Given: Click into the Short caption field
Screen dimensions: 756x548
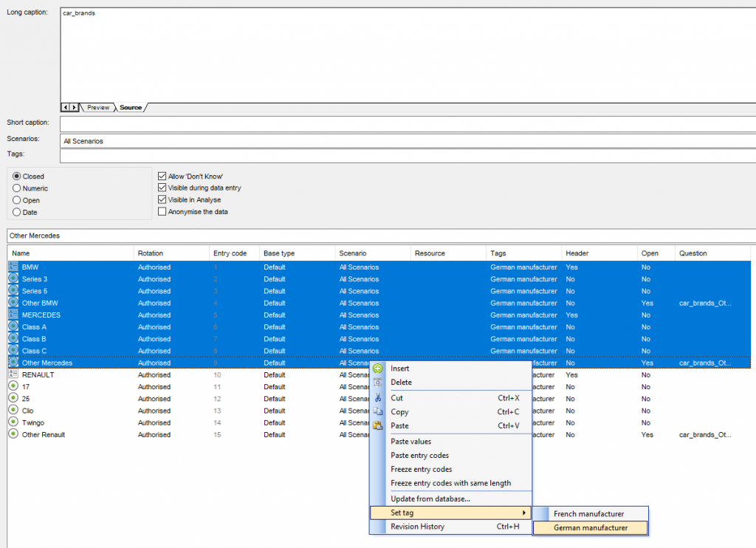Looking at the screenshot, I should click(x=408, y=124).
